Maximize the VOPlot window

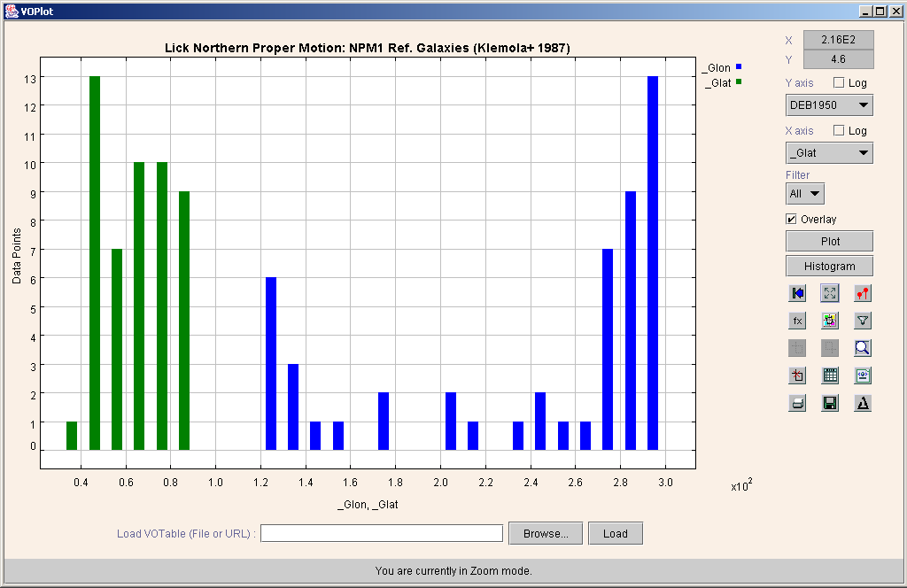[880, 11]
